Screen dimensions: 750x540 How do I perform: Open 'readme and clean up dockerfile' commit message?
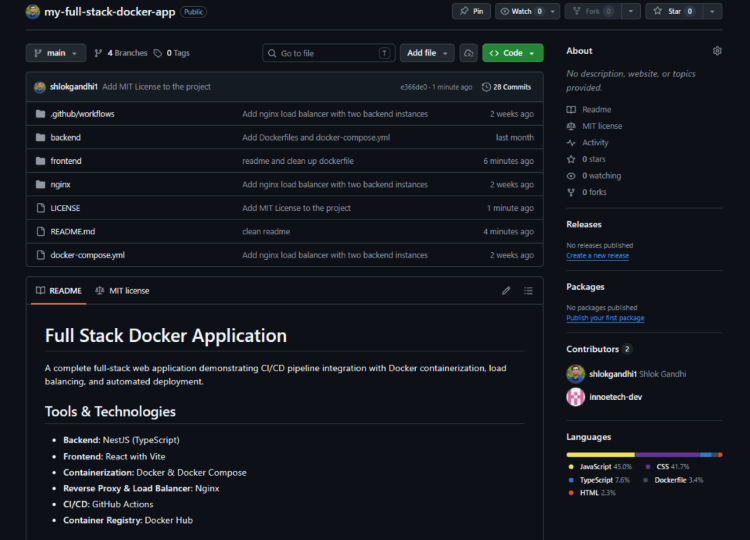[x=298, y=161]
